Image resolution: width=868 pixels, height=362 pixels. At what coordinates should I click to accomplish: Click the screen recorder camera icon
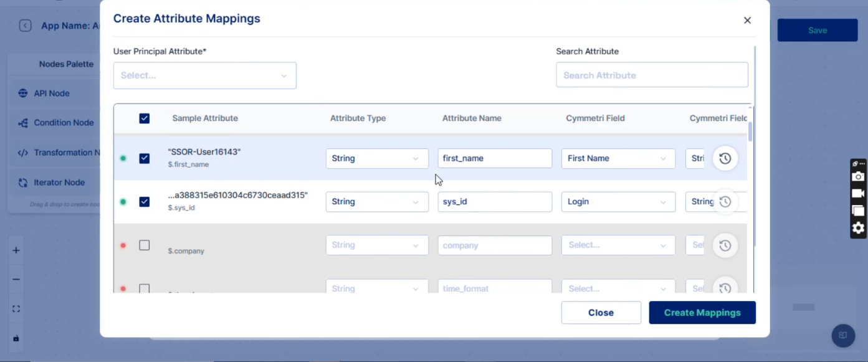point(858,177)
